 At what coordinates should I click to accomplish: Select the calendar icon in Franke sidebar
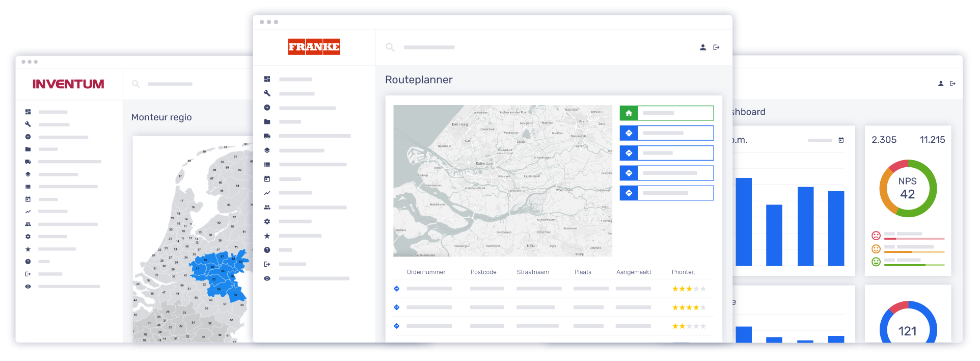pos(267,179)
